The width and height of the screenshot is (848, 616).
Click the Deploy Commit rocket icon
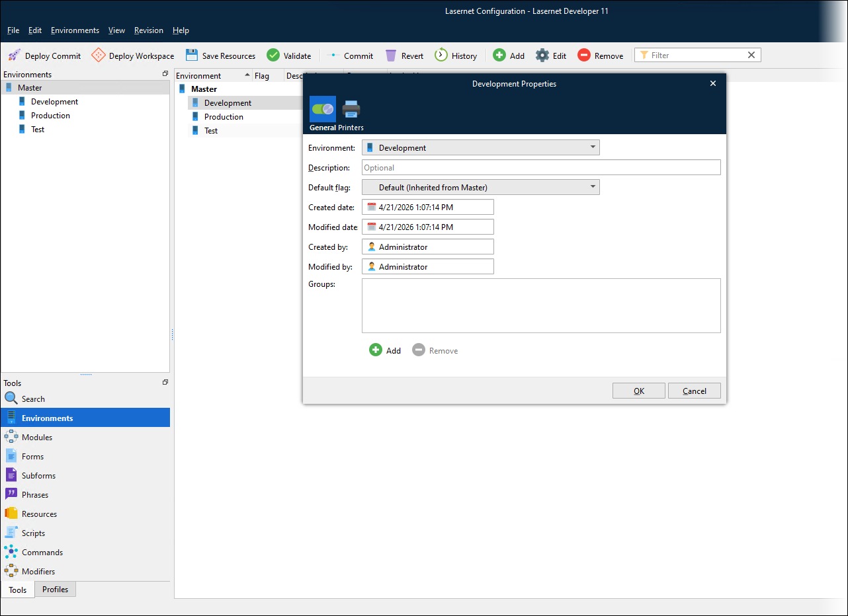tap(15, 56)
